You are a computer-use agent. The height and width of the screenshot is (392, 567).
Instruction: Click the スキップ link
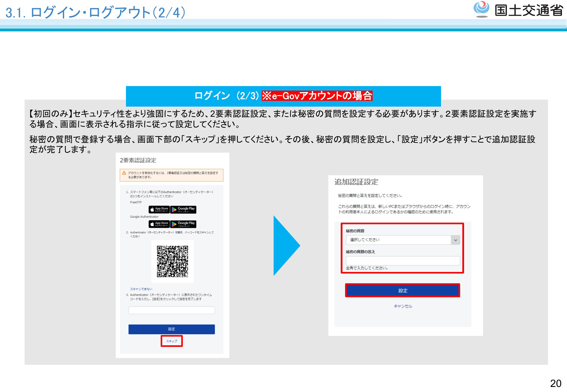click(x=171, y=341)
